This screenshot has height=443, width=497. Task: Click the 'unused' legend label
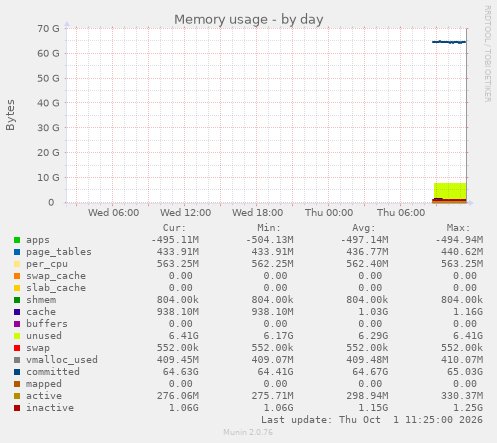(x=44, y=336)
